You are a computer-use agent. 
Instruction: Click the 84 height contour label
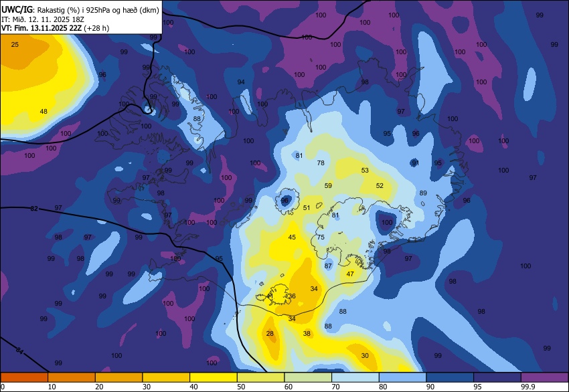19,351
